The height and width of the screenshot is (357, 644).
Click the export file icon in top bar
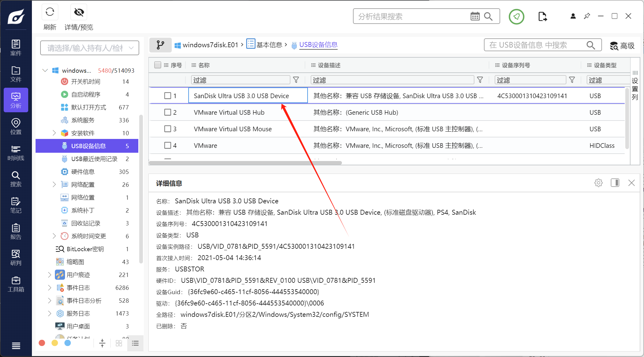pyautogui.click(x=542, y=17)
